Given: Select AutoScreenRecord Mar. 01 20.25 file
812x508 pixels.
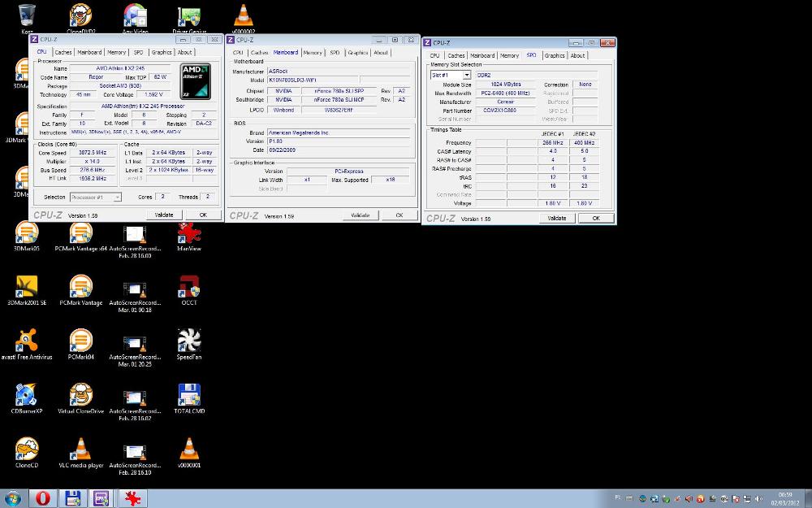Looking at the screenshot, I should click(135, 350).
